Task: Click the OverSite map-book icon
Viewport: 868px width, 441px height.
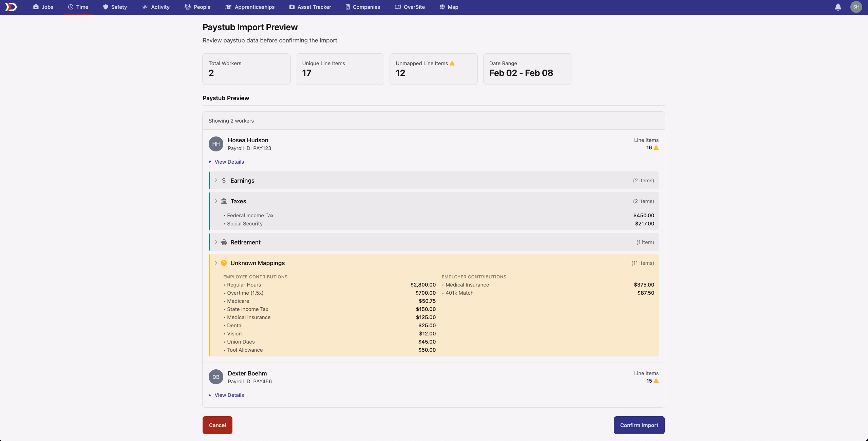Action: click(398, 7)
